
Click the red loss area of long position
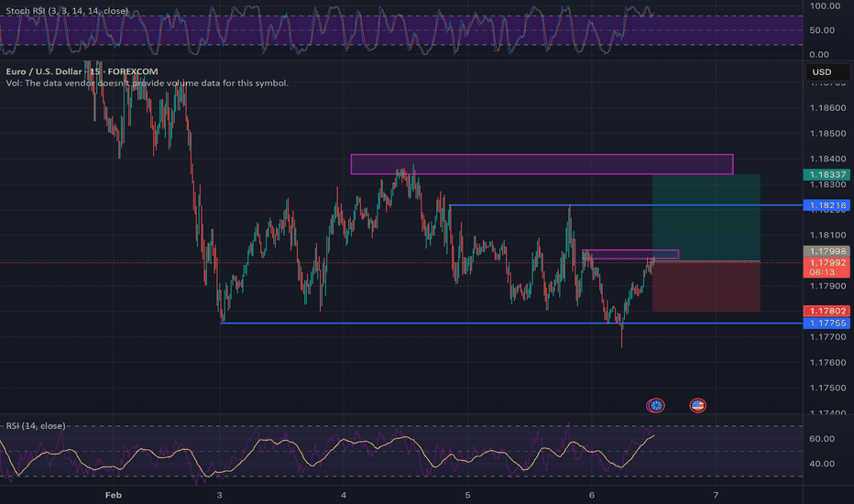pyautogui.click(x=706, y=287)
